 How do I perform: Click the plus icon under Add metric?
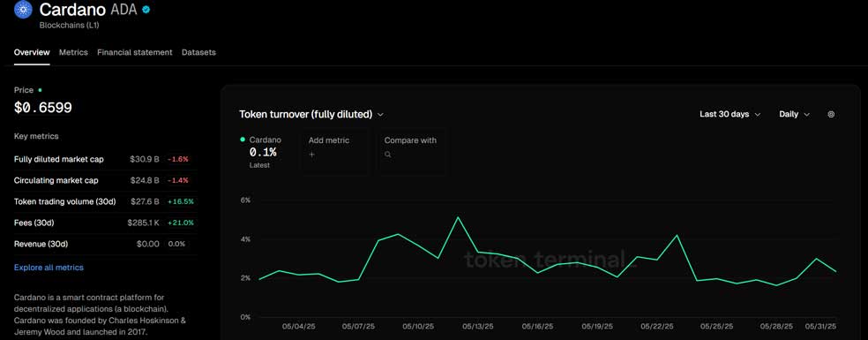point(311,155)
